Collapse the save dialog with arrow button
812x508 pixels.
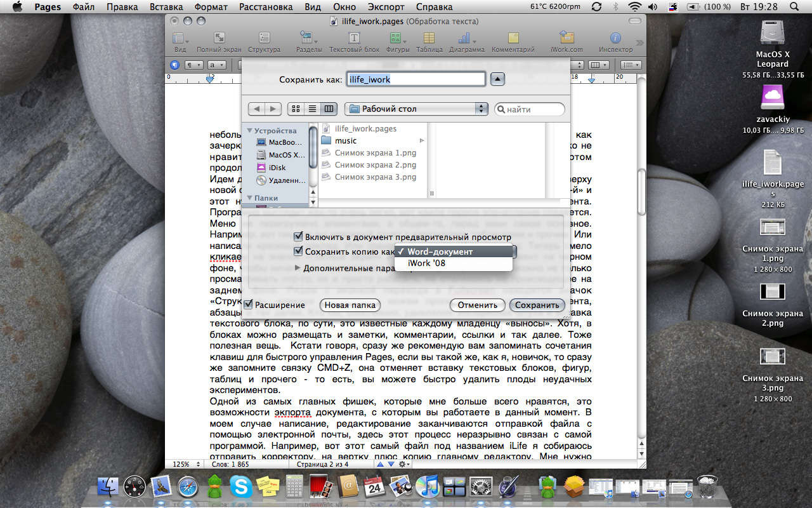[x=498, y=79]
